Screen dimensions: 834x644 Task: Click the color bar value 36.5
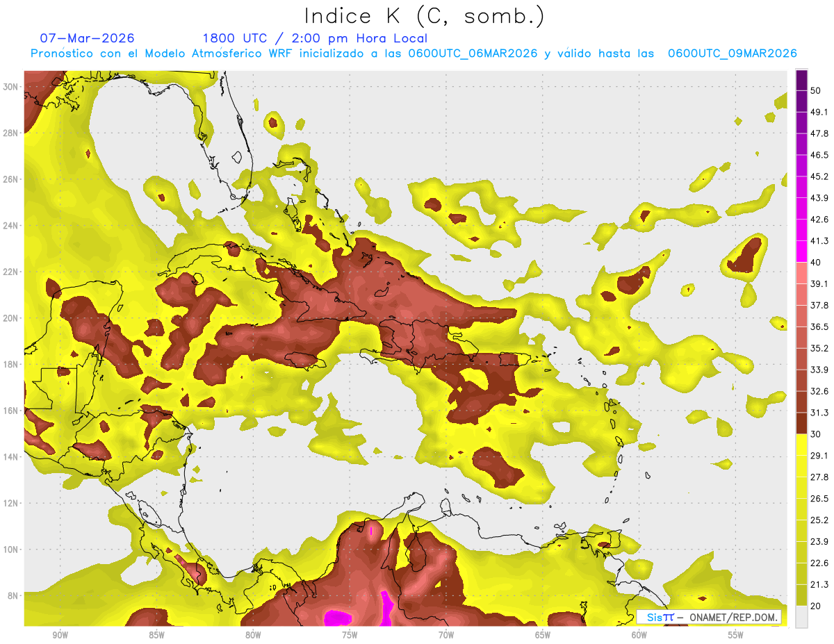coord(819,327)
